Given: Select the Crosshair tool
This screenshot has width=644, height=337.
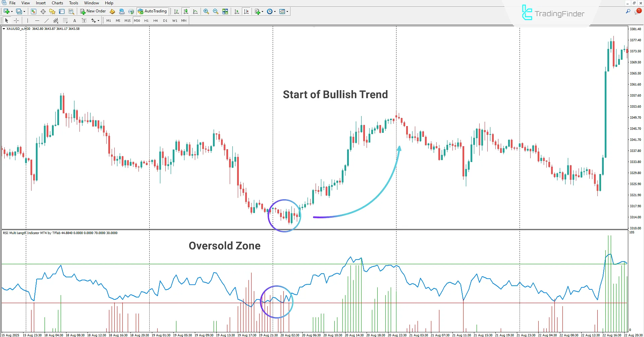Looking at the screenshot, I should (x=16, y=20).
